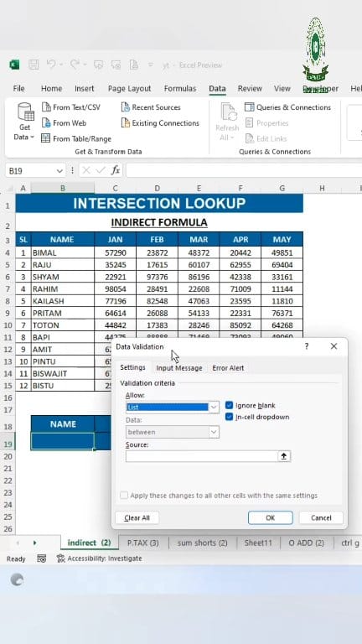362x644 pixels.
Task: Open the Data between dropdown
Action: (214, 432)
